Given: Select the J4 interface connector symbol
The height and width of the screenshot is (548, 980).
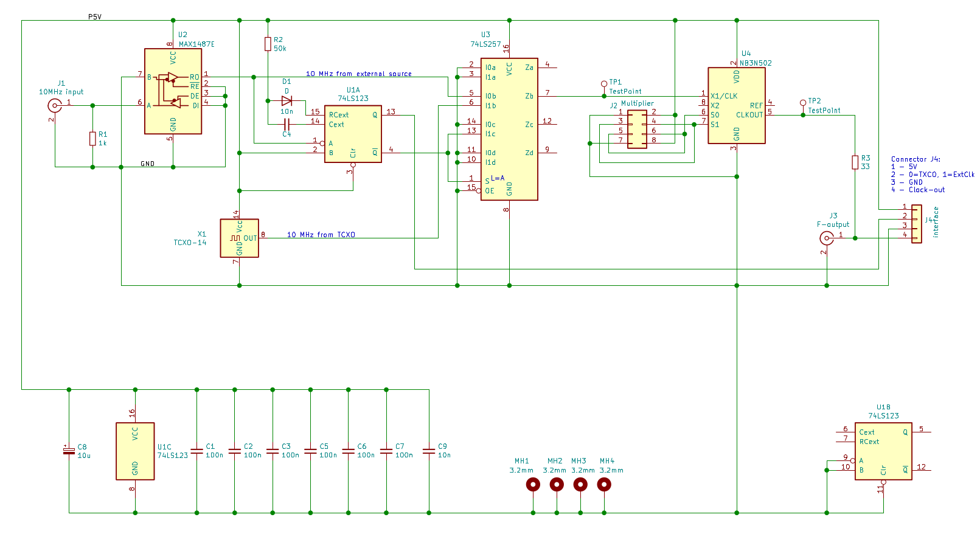Looking at the screenshot, I should tap(916, 223).
